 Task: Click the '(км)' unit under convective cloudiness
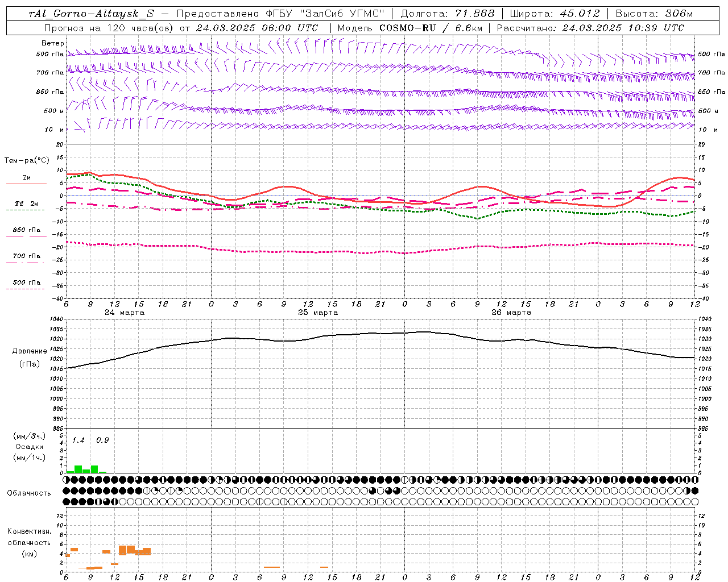pyautogui.click(x=29, y=554)
